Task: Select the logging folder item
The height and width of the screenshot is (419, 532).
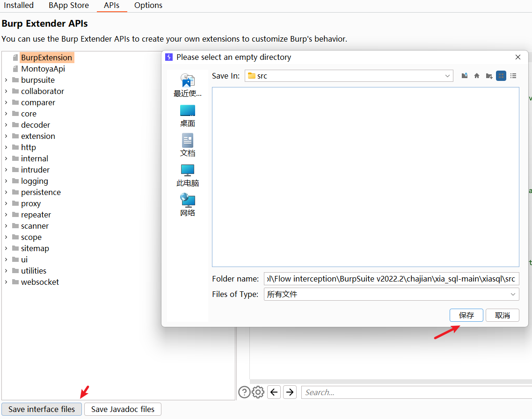Action: coord(34,181)
